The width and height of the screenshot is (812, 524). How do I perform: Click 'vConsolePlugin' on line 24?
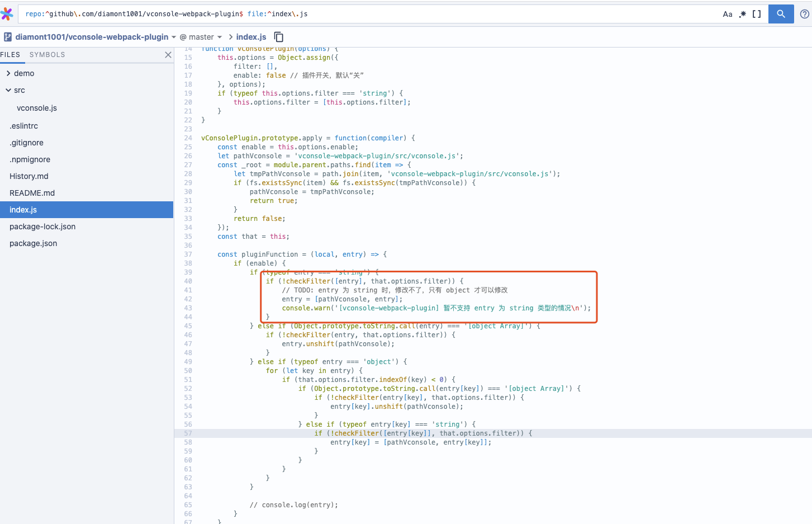230,138
